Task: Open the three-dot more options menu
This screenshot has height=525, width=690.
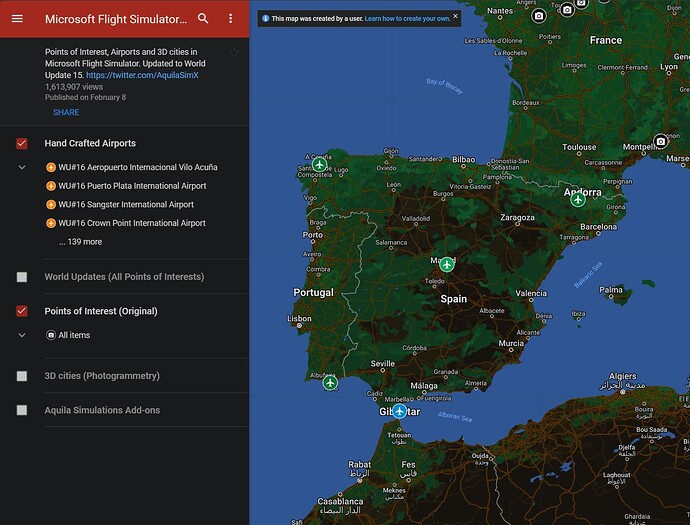Action: [x=231, y=19]
